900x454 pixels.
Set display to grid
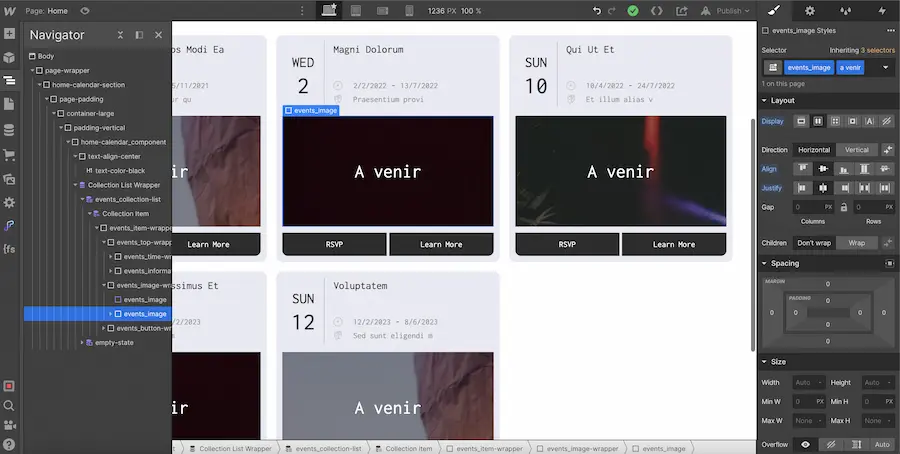coord(835,121)
